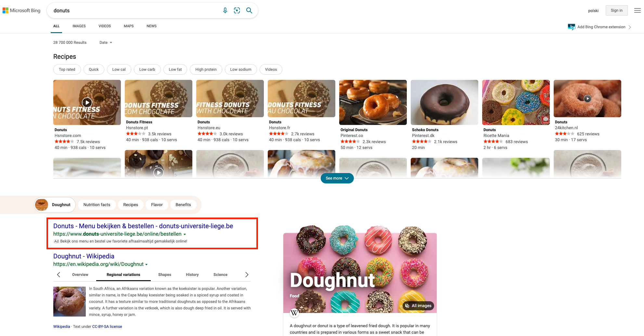Click the Recipes chip

point(131,205)
